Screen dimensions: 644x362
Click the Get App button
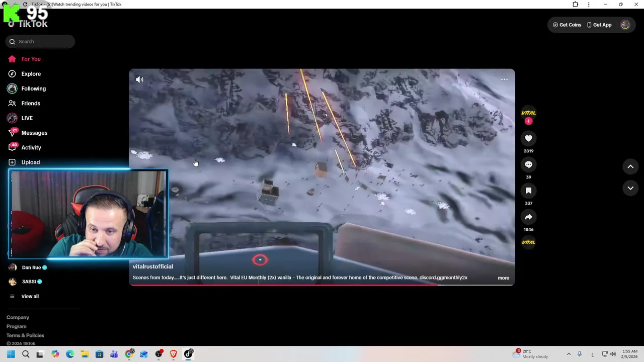point(599,25)
